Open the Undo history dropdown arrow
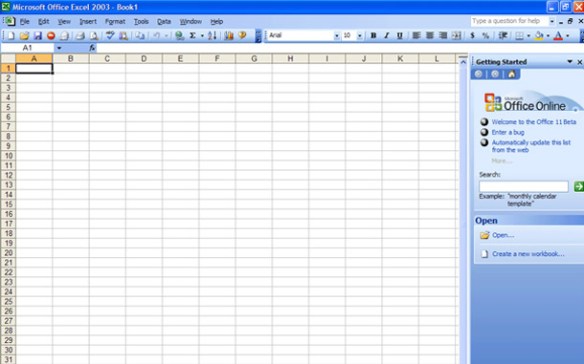Viewport: 584px width, 364px height. [x=166, y=36]
